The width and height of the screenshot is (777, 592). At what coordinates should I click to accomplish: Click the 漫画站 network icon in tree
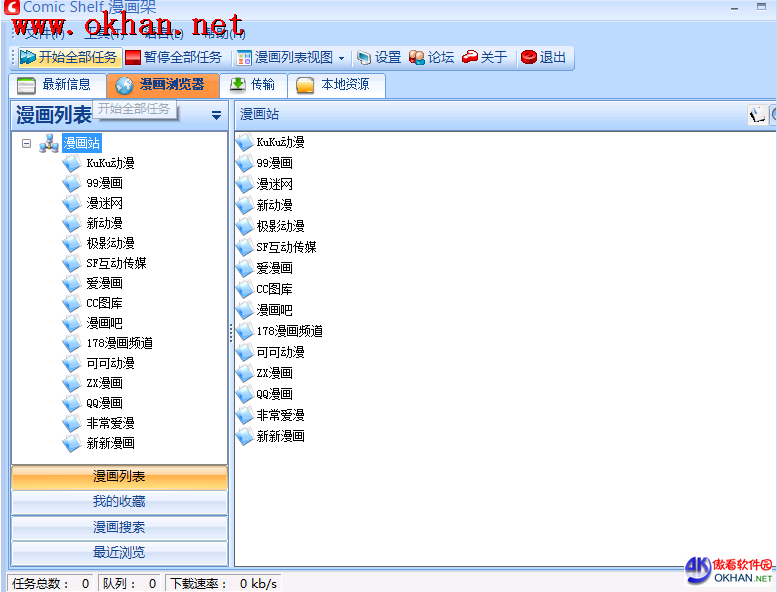coord(49,143)
